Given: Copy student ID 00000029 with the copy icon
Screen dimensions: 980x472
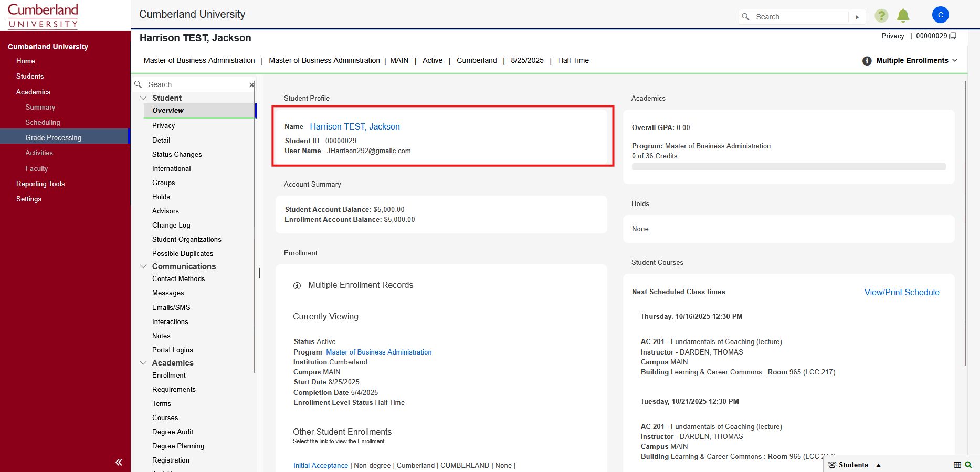Looking at the screenshot, I should [x=953, y=36].
